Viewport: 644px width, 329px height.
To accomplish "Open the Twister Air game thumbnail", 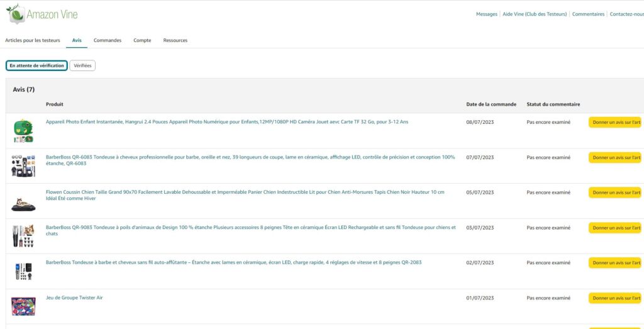I will pos(23,306).
